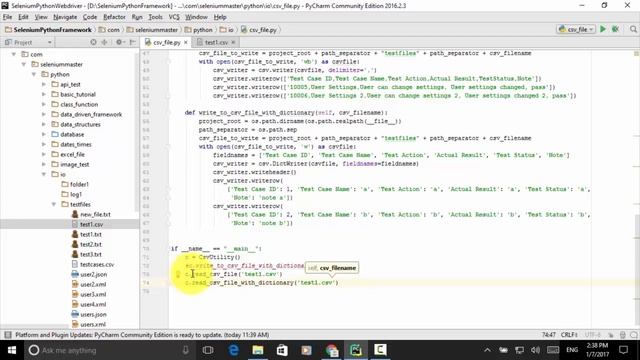Click the scroll from source icon

[x=93, y=42]
